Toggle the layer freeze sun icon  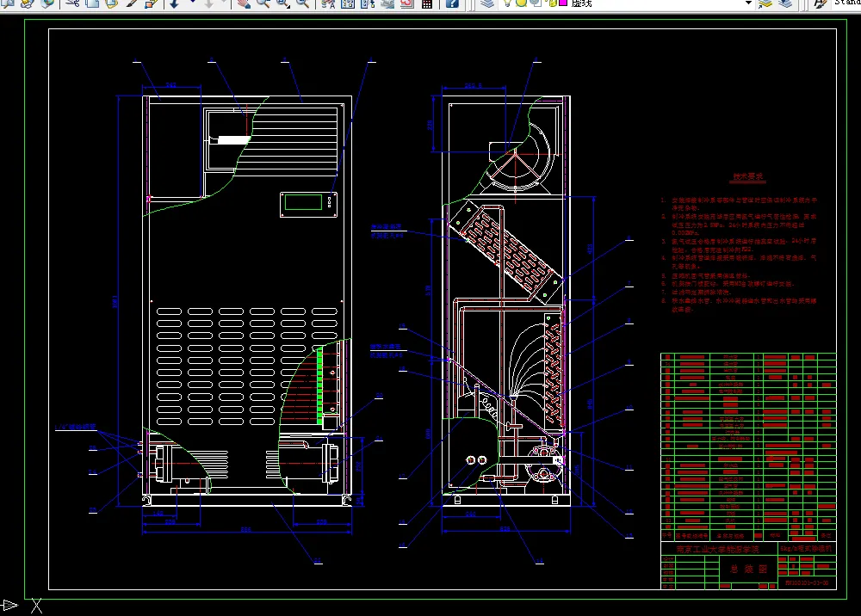pos(521,3)
